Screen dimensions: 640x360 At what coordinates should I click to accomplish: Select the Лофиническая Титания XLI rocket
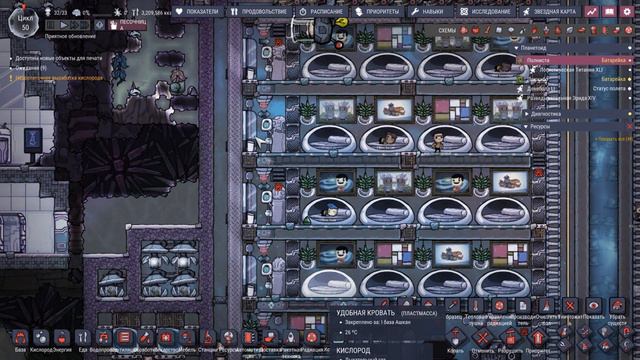click(x=571, y=70)
